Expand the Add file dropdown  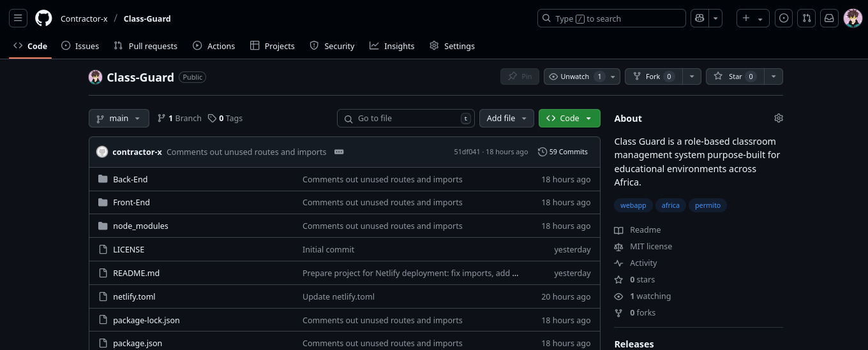pyautogui.click(x=506, y=118)
